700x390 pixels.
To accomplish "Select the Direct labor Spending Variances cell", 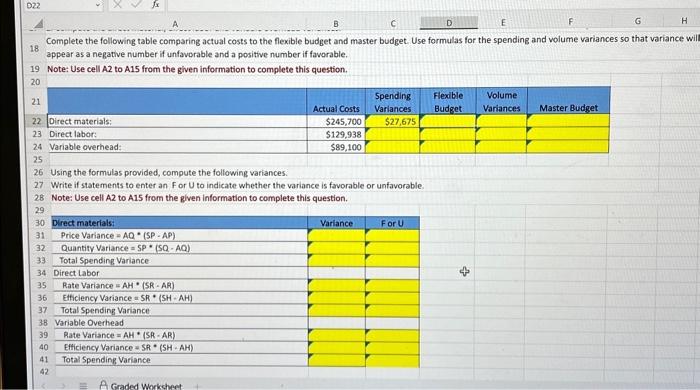I will (392, 134).
